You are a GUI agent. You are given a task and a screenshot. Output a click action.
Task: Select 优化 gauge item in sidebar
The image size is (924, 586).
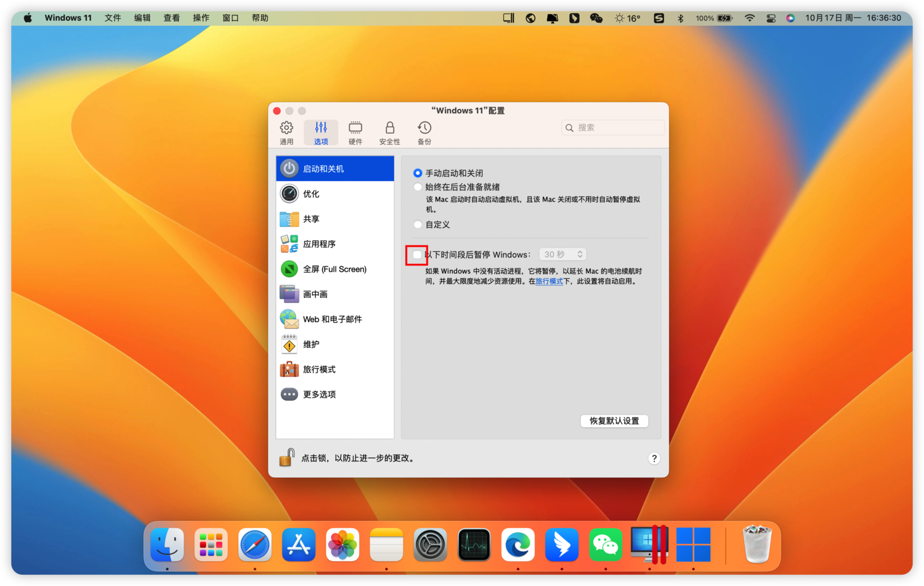(x=335, y=193)
